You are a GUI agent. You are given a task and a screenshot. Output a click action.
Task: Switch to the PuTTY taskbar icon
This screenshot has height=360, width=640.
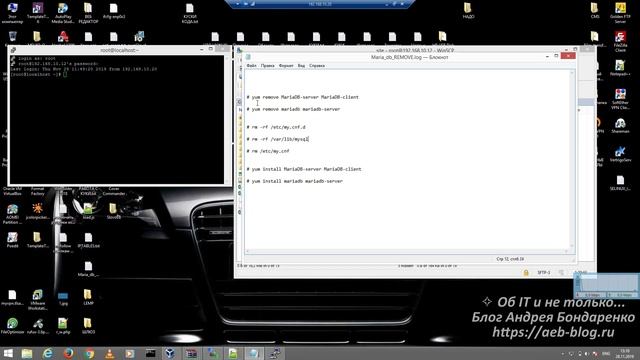(x=275, y=353)
